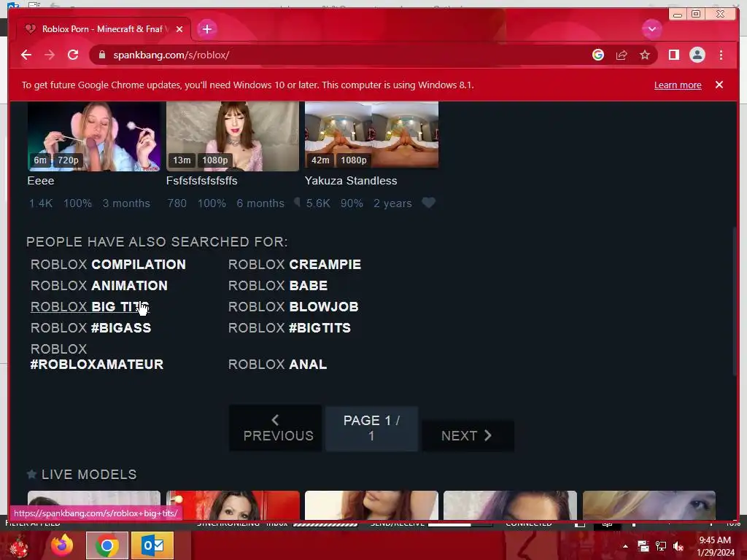The height and width of the screenshot is (560, 747).
Task: Bookmark this page with the star icon
Action: coord(645,55)
